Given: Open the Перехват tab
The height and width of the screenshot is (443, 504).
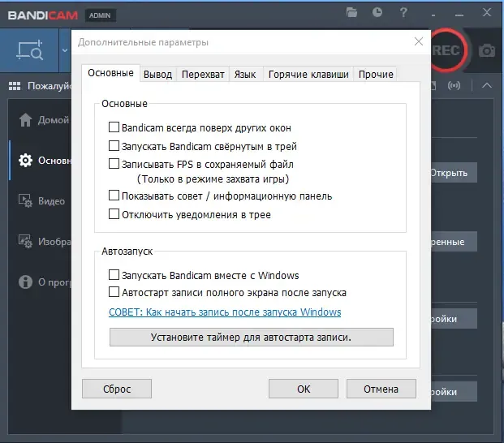Looking at the screenshot, I should 203,74.
